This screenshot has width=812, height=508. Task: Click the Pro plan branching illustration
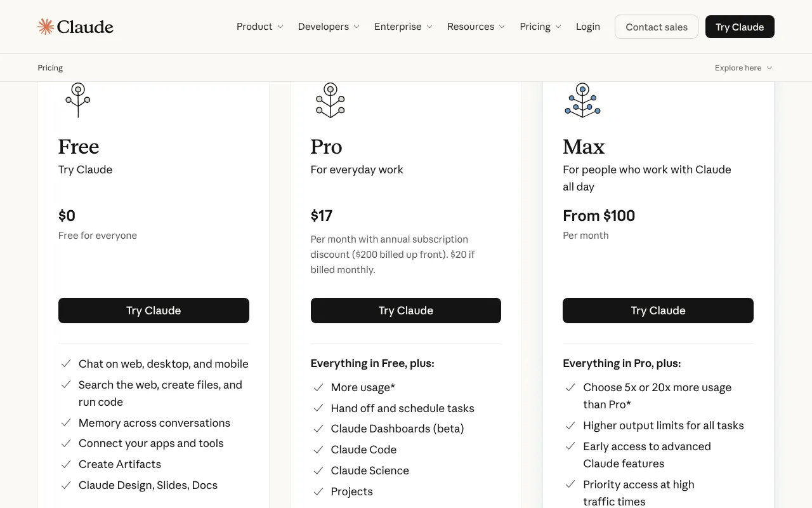click(x=330, y=100)
